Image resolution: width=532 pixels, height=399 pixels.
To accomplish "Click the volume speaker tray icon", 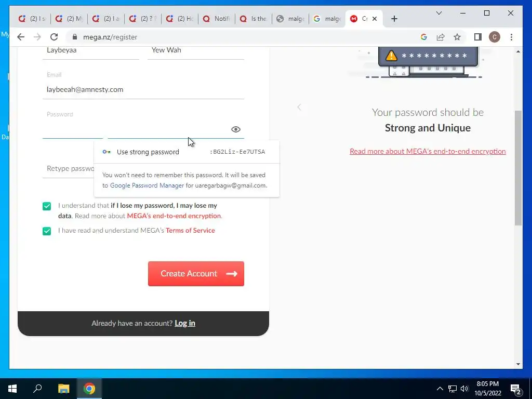I will pos(464,389).
